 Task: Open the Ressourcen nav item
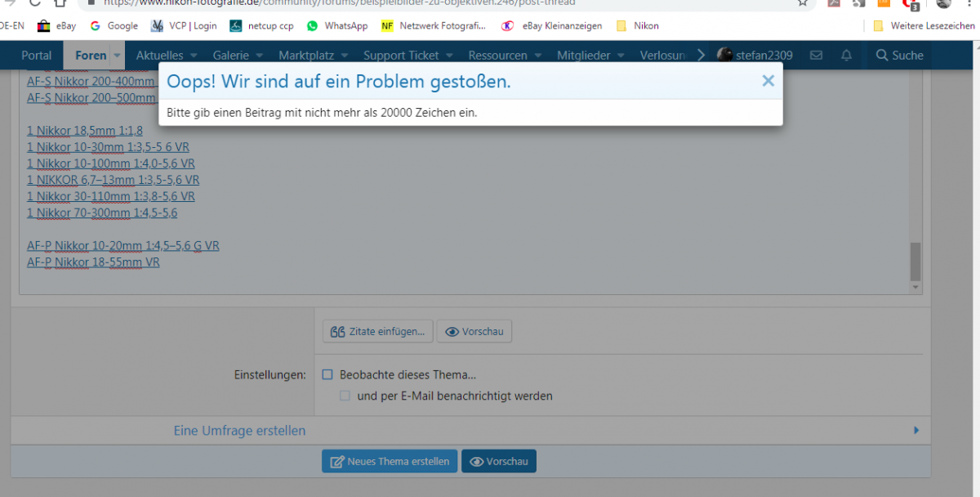pos(497,56)
